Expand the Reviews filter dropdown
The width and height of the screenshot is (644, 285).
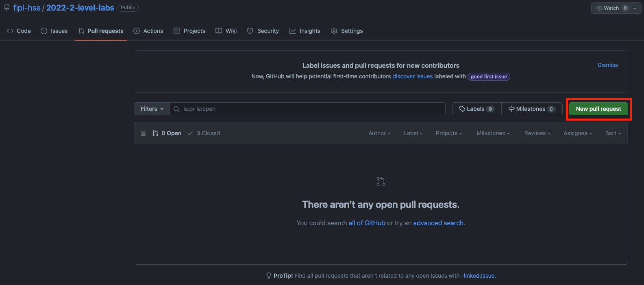click(537, 133)
